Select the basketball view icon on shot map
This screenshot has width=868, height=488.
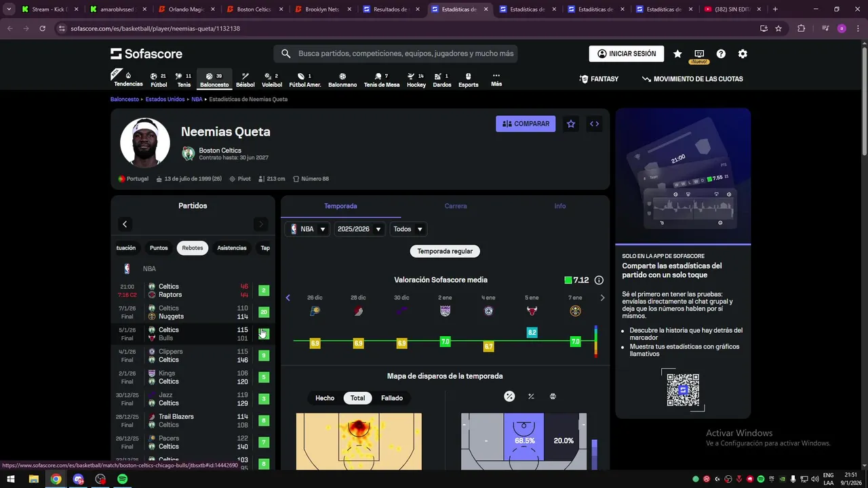pos(553,396)
